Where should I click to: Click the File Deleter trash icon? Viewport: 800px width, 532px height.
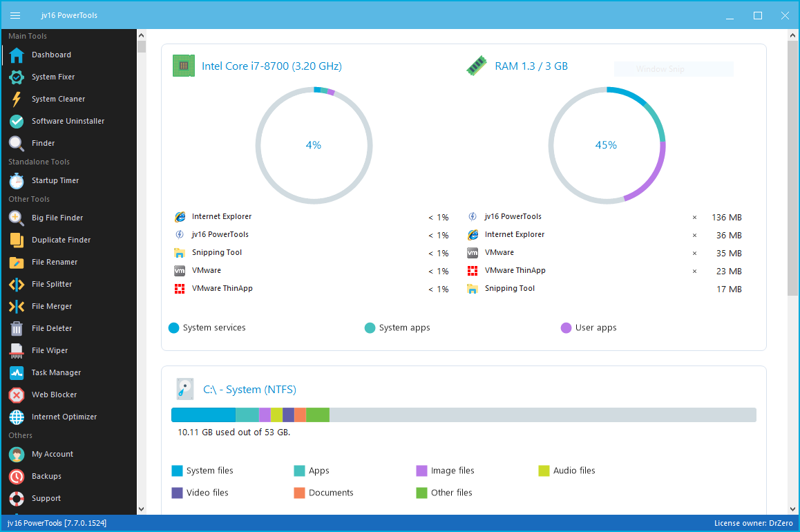17,328
